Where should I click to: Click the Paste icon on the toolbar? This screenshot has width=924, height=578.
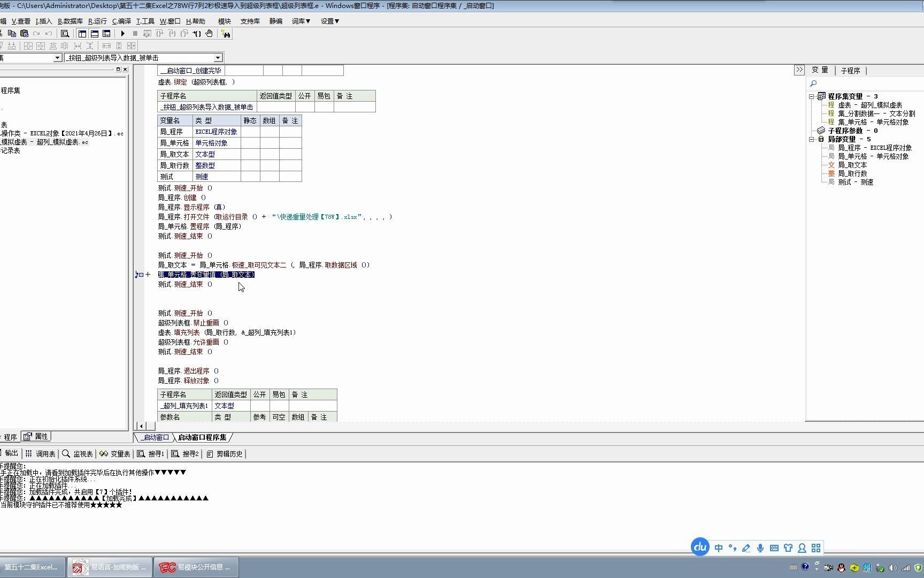24,33
